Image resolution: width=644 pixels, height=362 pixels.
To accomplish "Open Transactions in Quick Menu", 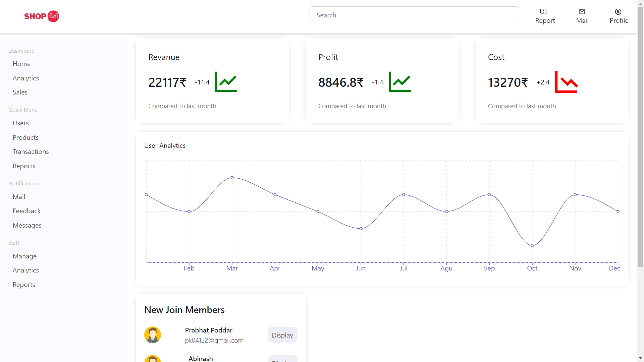I will (31, 152).
